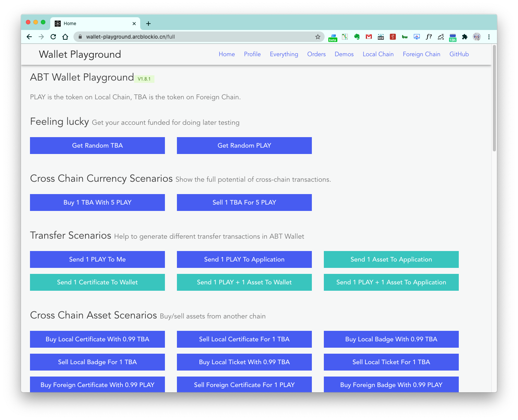Open the Everything nav link
The height and width of the screenshot is (420, 518).
click(x=284, y=54)
